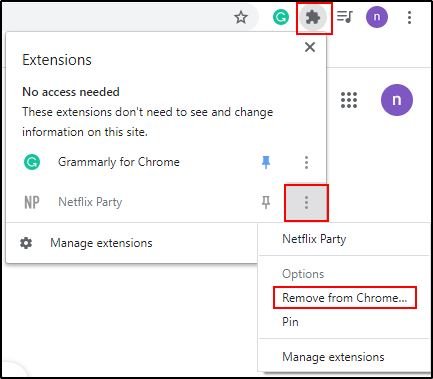Open the media control playlist icon
This screenshot has height=379, width=433.
coord(345,16)
